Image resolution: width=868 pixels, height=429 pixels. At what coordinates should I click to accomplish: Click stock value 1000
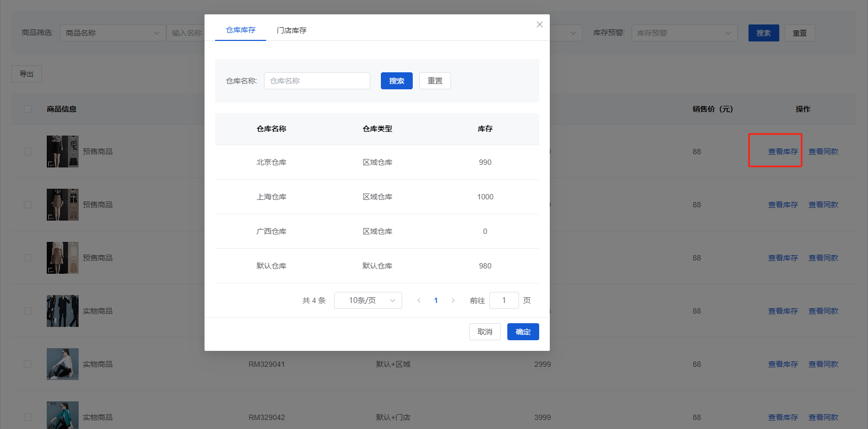(485, 197)
